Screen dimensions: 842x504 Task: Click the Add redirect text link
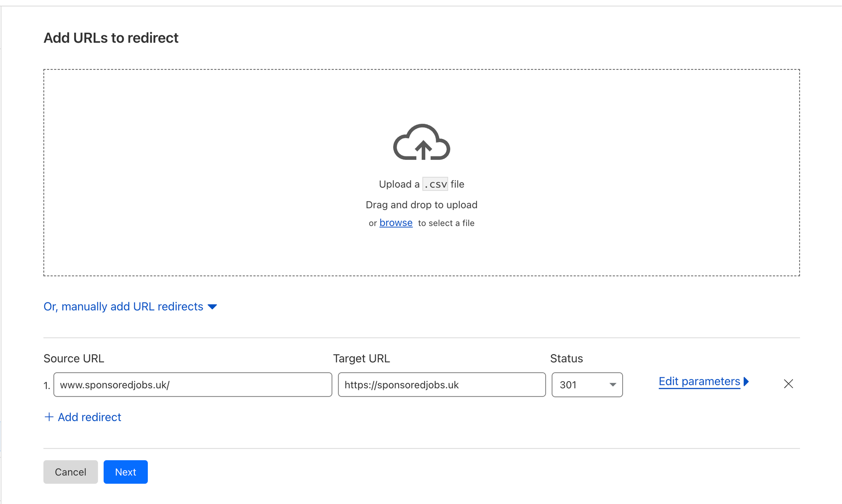[89, 417]
